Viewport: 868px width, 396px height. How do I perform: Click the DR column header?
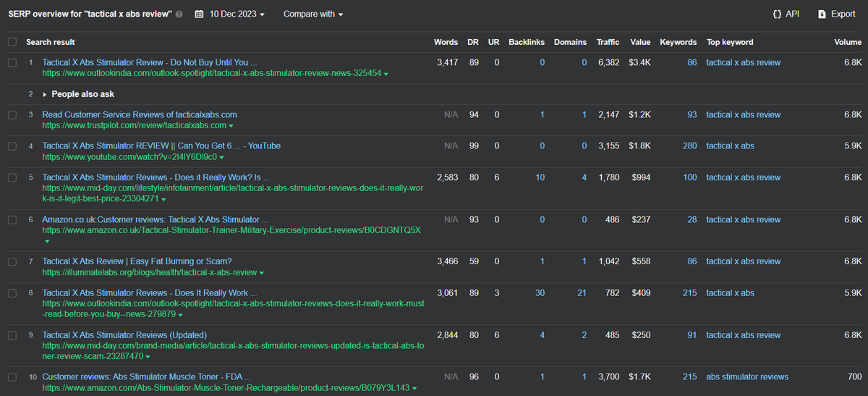coord(474,42)
